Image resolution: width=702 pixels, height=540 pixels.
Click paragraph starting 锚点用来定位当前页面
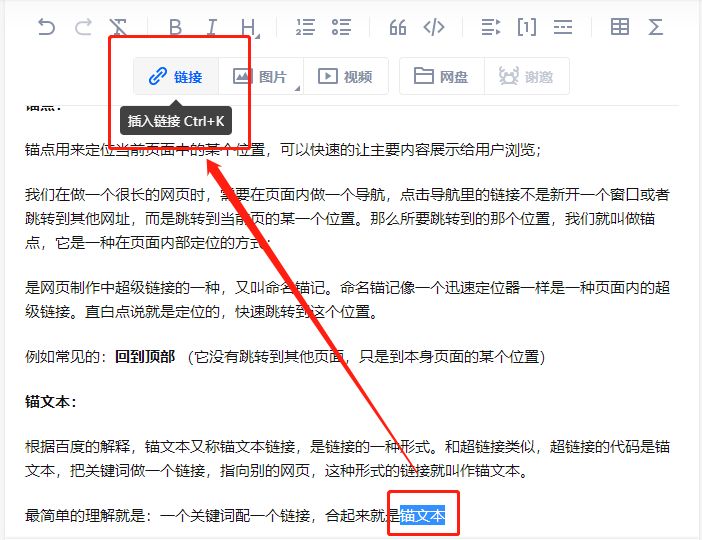coord(283,150)
